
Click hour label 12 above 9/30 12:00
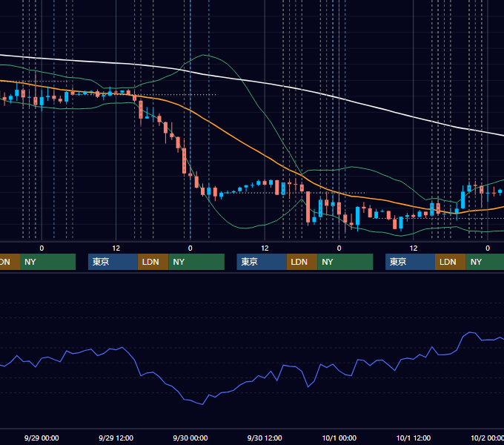pos(265,248)
